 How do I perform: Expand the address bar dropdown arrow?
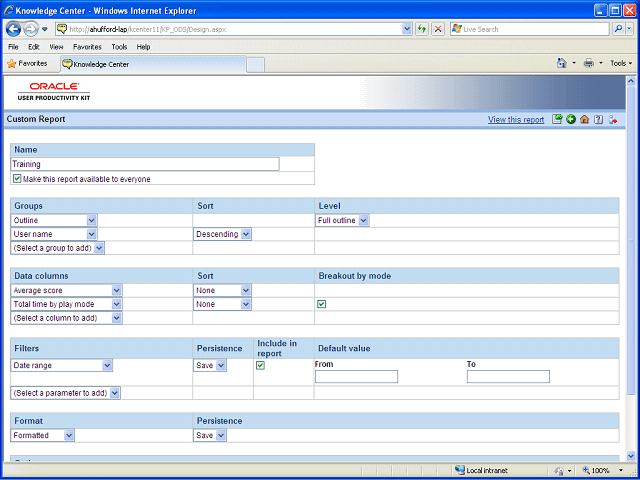pos(407,29)
